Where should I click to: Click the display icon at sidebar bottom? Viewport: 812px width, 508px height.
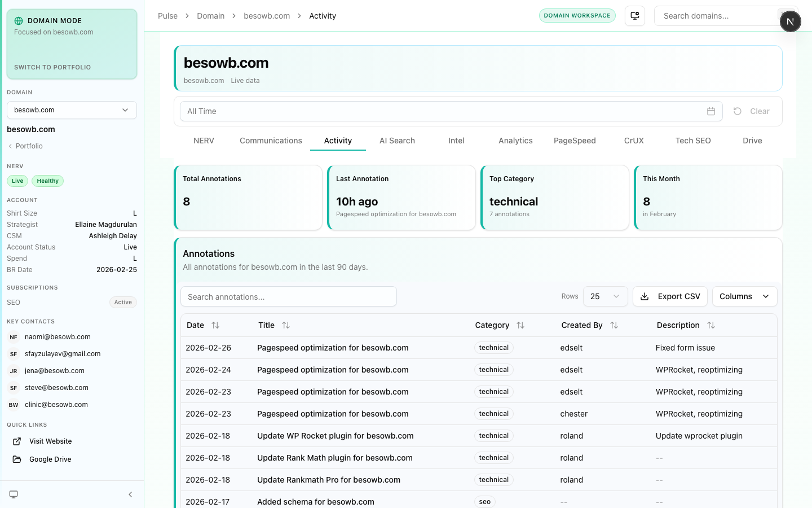14,494
